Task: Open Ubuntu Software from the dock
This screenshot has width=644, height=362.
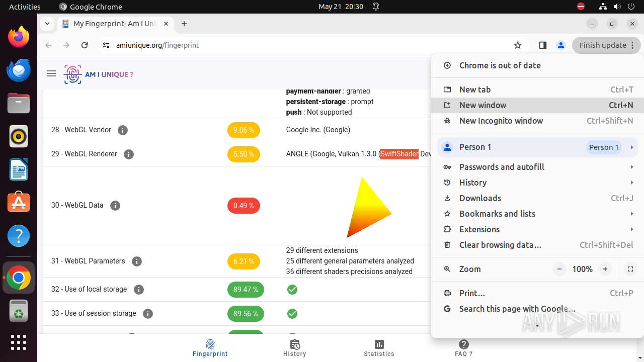Action: [x=19, y=202]
